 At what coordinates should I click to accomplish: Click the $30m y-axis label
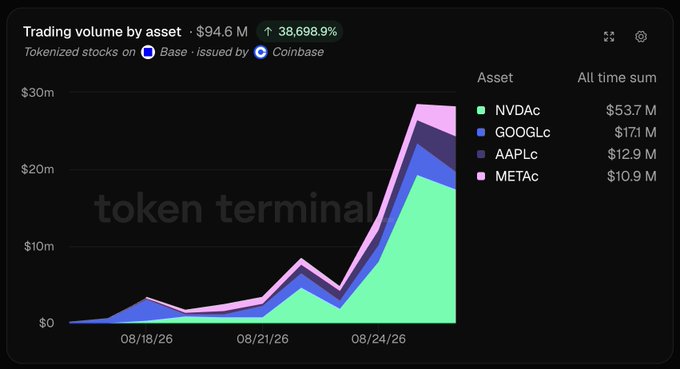pos(38,92)
